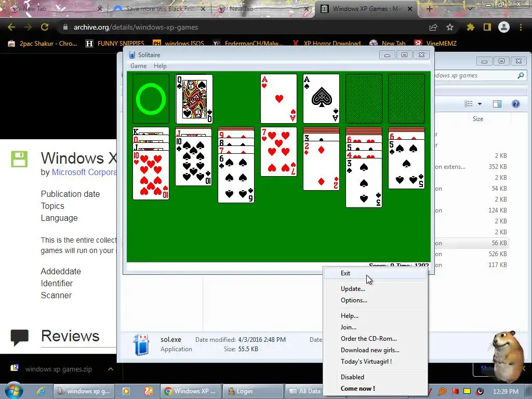Click the archive.org address bar
Viewport: 532px width, 399px height.
point(244,27)
